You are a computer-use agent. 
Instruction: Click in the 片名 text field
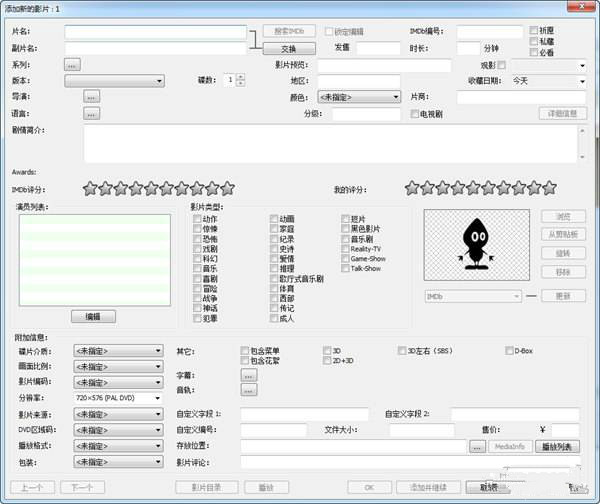point(155,32)
